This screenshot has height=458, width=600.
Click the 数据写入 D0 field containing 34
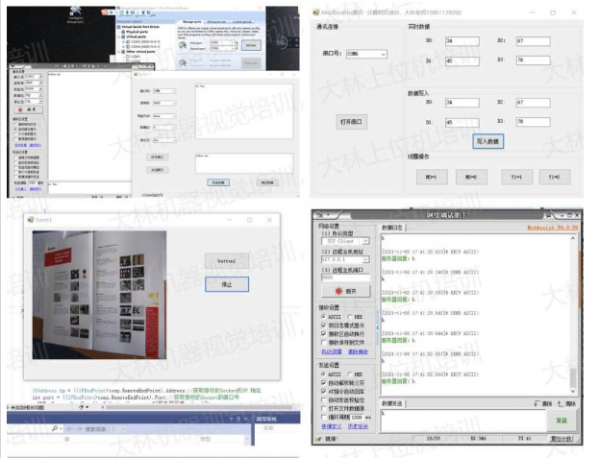tap(462, 103)
